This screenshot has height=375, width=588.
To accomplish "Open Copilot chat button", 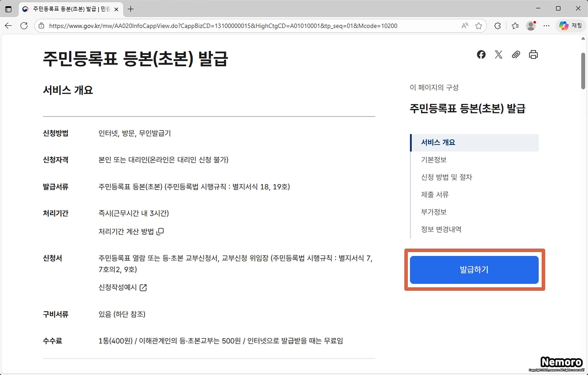I will 570,26.
